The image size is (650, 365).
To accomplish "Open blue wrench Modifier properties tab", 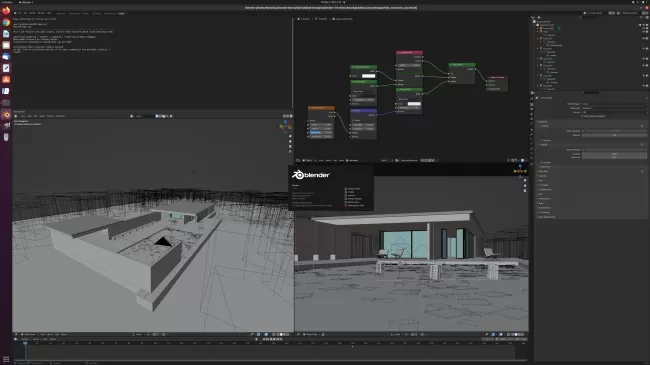I will [x=532, y=134].
